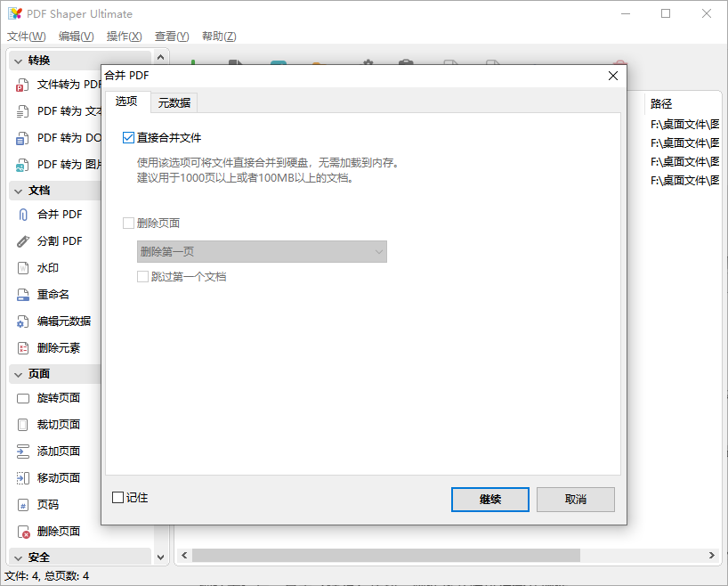Switch to the 元数据 tab

(x=174, y=102)
